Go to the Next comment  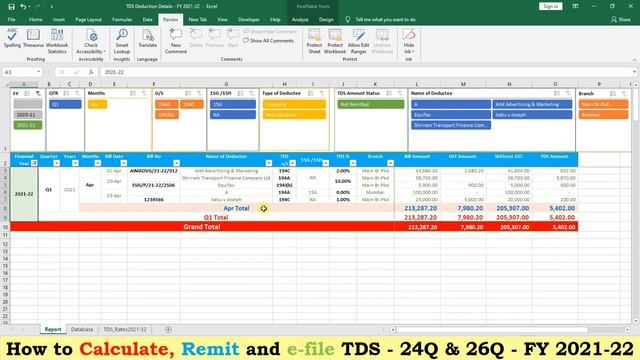[x=233, y=38]
